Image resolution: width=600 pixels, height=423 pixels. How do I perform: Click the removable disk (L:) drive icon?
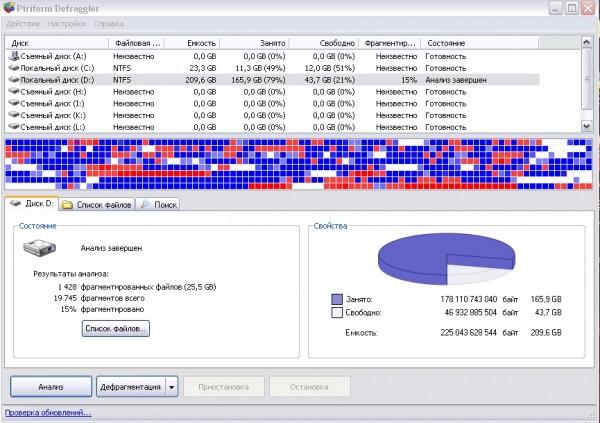pos(14,127)
